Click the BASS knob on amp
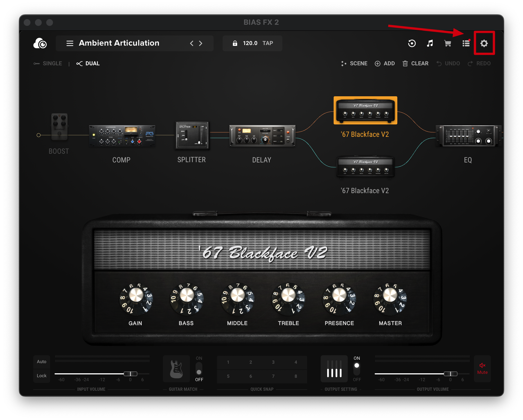Viewport: 523px width, 420px height. pyautogui.click(x=187, y=298)
